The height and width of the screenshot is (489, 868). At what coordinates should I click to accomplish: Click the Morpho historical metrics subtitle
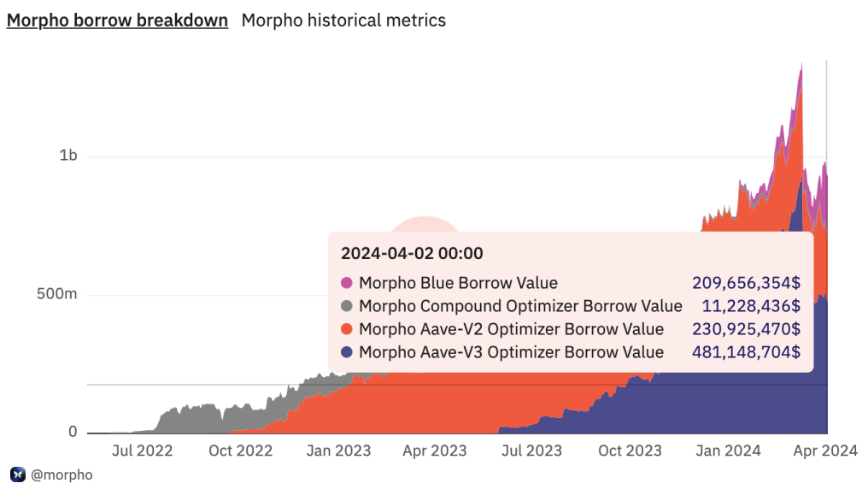point(343,20)
